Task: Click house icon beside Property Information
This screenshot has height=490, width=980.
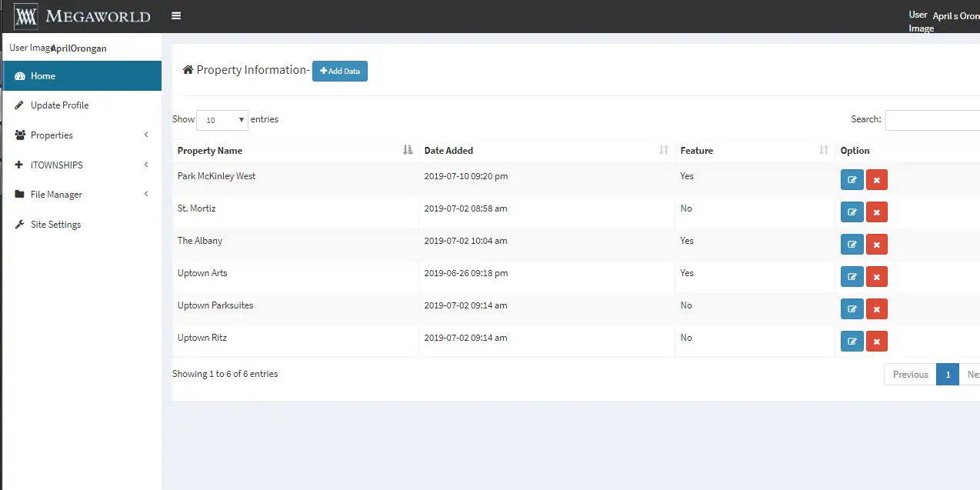Action: (x=188, y=70)
